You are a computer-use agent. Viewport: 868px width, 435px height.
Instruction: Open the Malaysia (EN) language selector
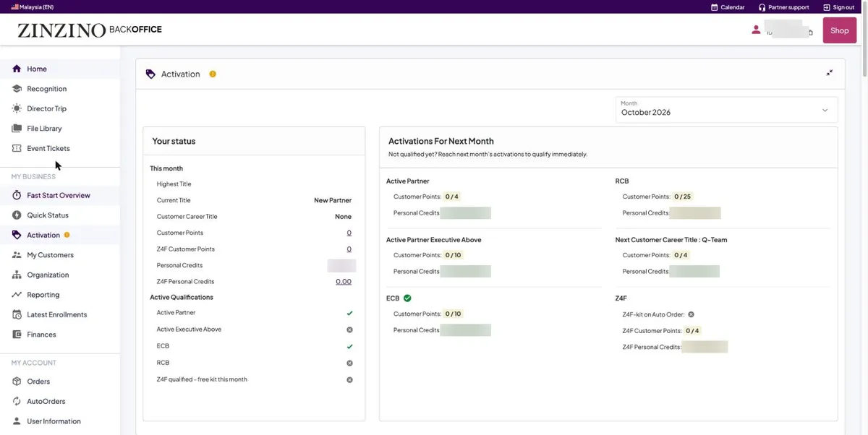click(33, 7)
